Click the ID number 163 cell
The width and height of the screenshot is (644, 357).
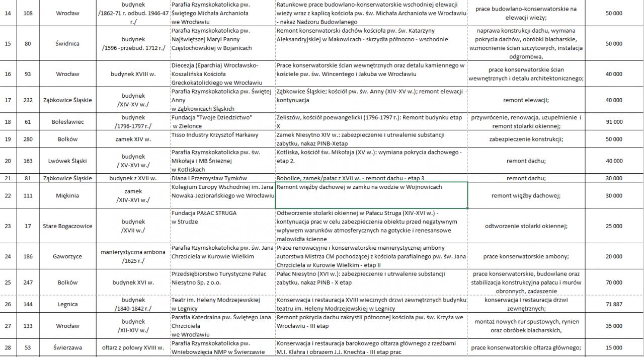tap(28, 161)
